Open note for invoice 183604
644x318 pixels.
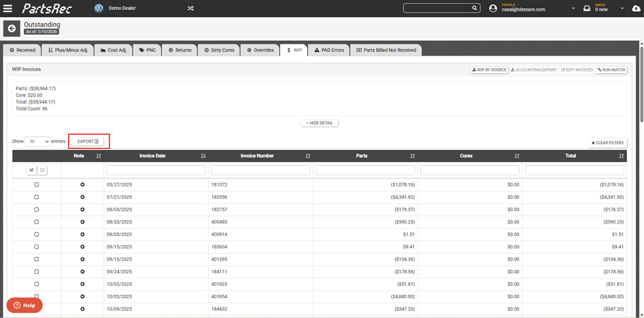83,247
